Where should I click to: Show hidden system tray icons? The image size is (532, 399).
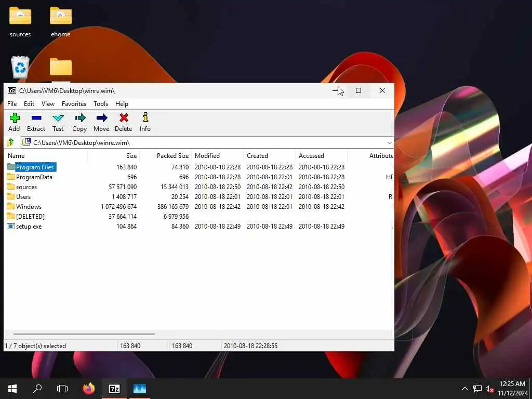coord(465,389)
